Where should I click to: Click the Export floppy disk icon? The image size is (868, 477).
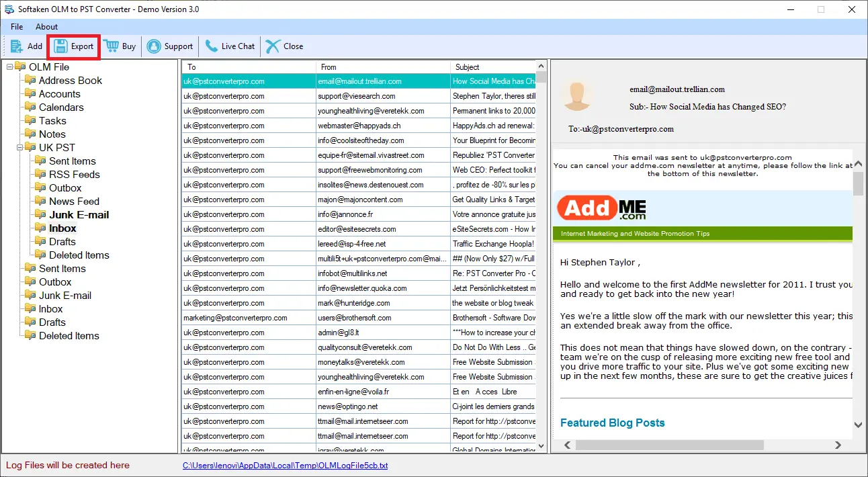coord(60,46)
